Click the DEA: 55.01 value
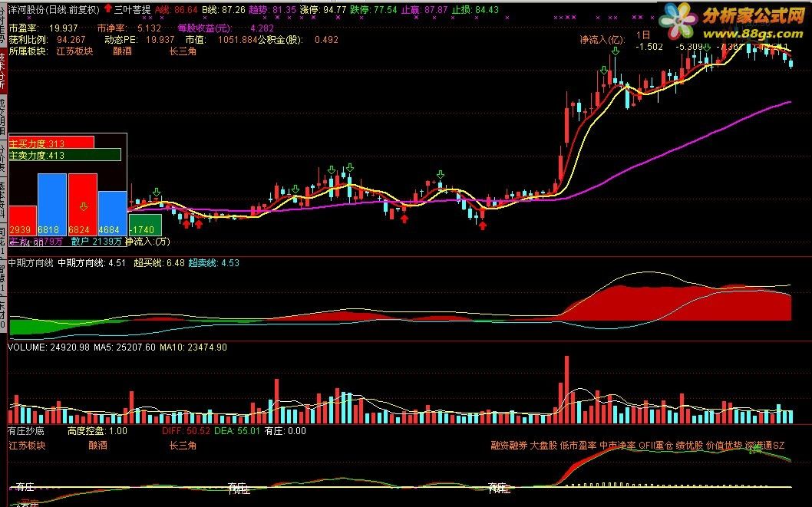812x507 pixels. coord(236,430)
